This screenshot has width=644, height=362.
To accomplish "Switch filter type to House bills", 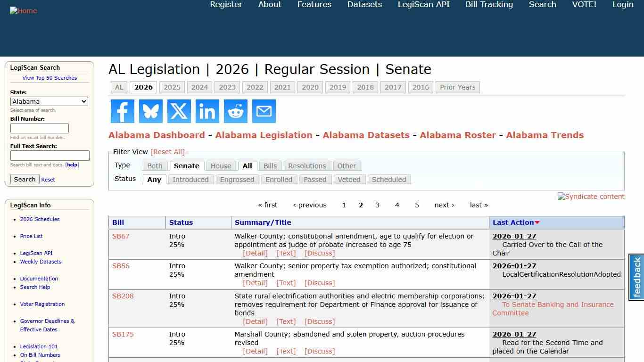I will [x=221, y=165].
